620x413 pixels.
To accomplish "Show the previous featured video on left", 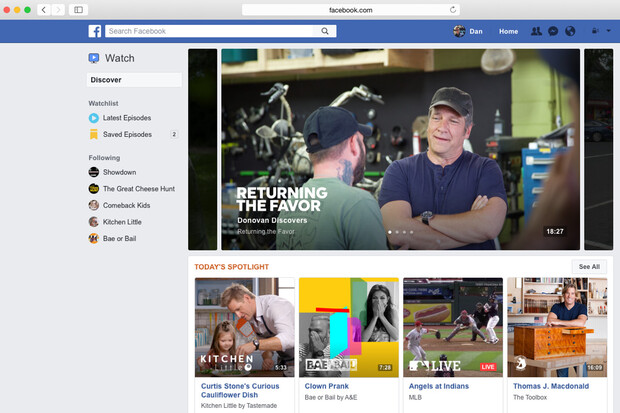I will [202, 149].
